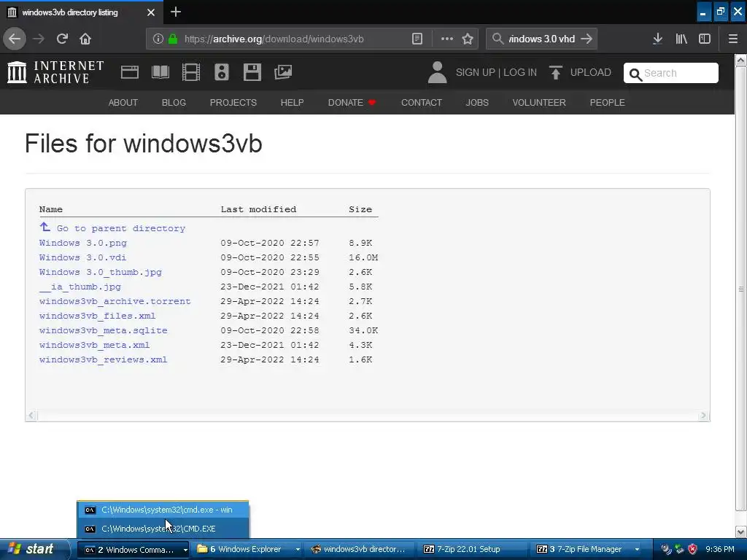Reload the page with the refresh icon
This screenshot has height=560, width=747.
[x=62, y=39]
